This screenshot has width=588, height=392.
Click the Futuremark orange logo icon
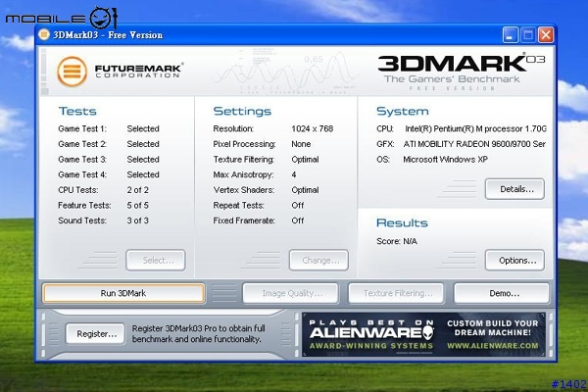coord(72,72)
